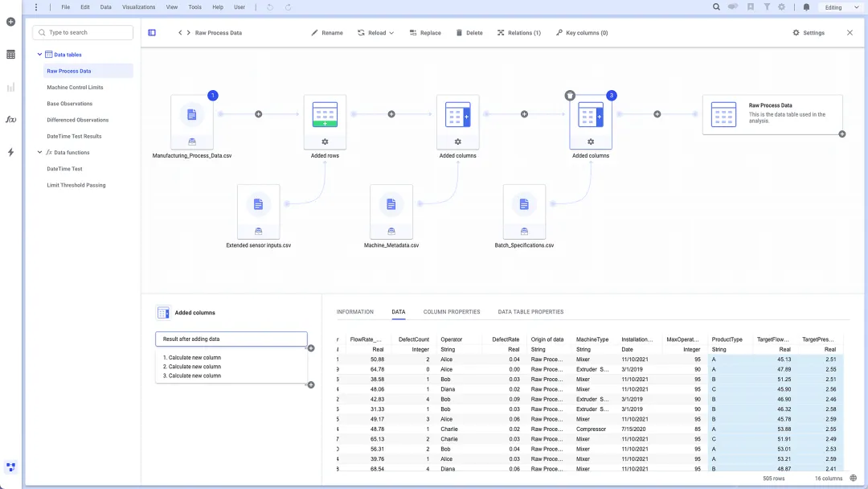This screenshot has width=868, height=489.
Task: Click the redo arrow in top bar
Action: tap(288, 7)
